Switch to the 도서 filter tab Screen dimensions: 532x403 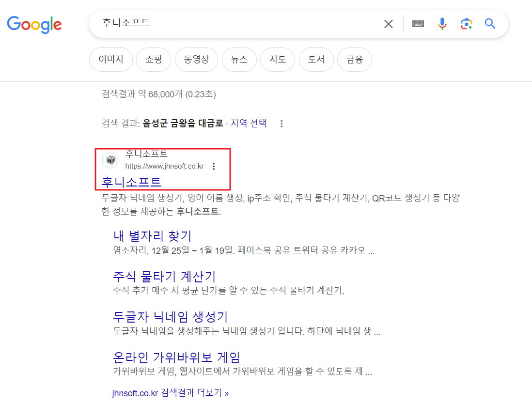click(316, 60)
